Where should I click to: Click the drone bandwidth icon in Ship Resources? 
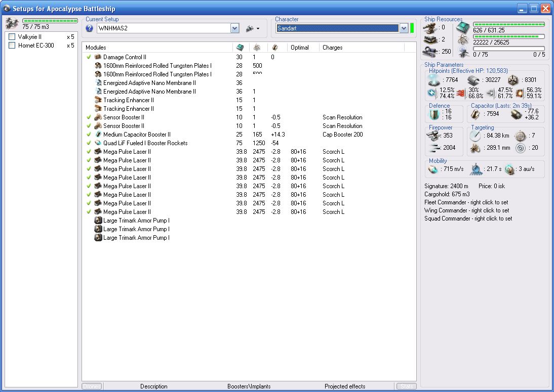[x=463, y=52]
